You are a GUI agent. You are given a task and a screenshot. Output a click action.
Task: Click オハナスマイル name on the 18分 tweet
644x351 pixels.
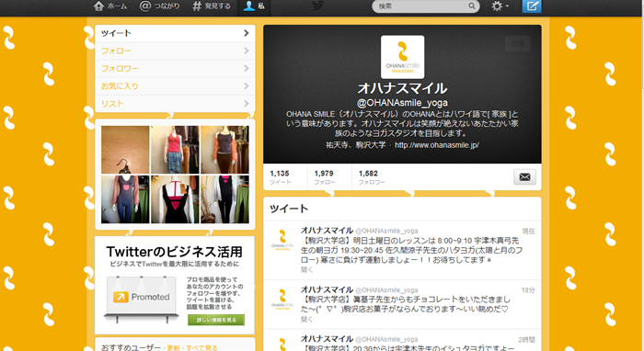pyautogui.click(x=327, y=289)
